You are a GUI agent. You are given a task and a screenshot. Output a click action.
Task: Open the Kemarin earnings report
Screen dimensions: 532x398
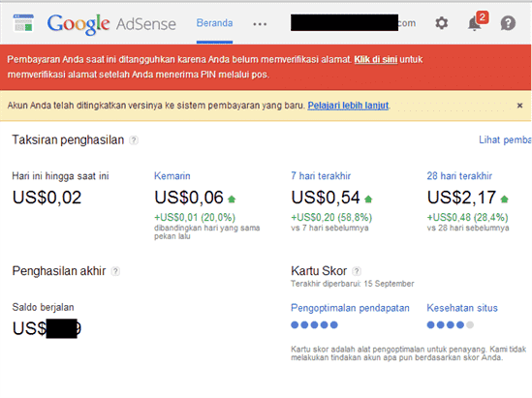(172, 176)
